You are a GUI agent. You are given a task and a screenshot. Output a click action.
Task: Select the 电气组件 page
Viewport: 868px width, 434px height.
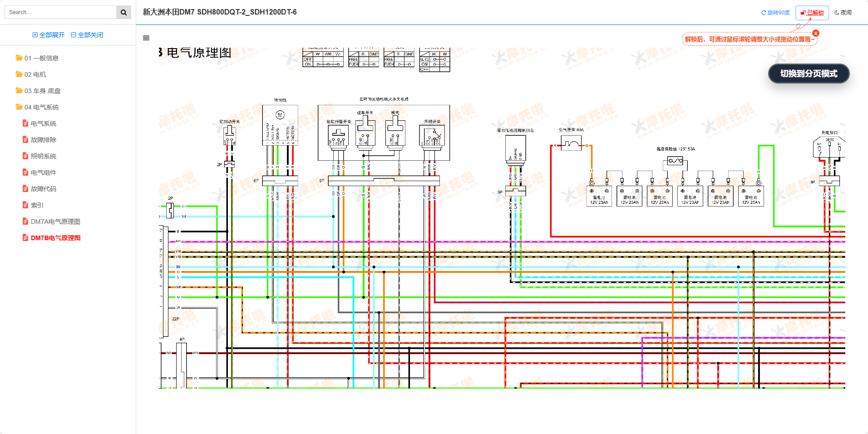click(x=43, y=173)
